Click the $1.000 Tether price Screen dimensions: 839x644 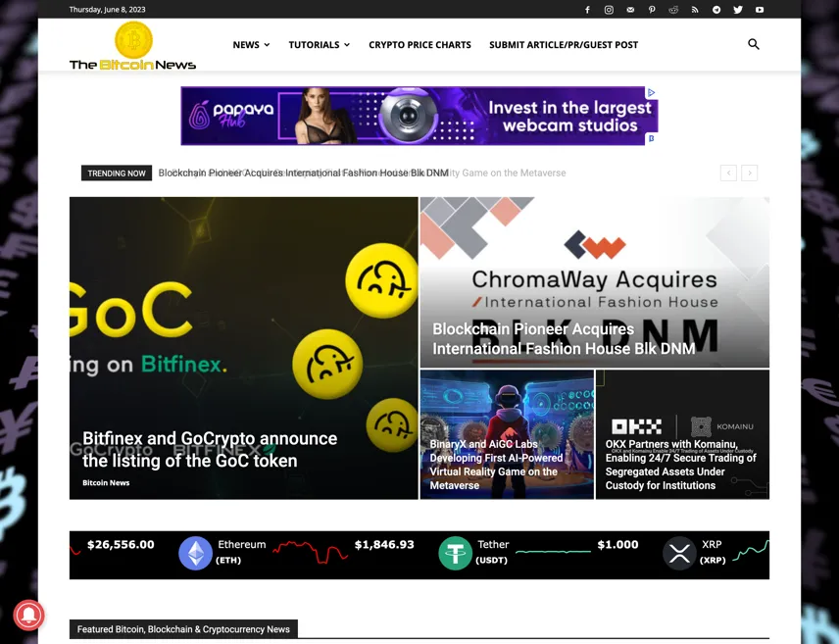[x=617, y=545]
